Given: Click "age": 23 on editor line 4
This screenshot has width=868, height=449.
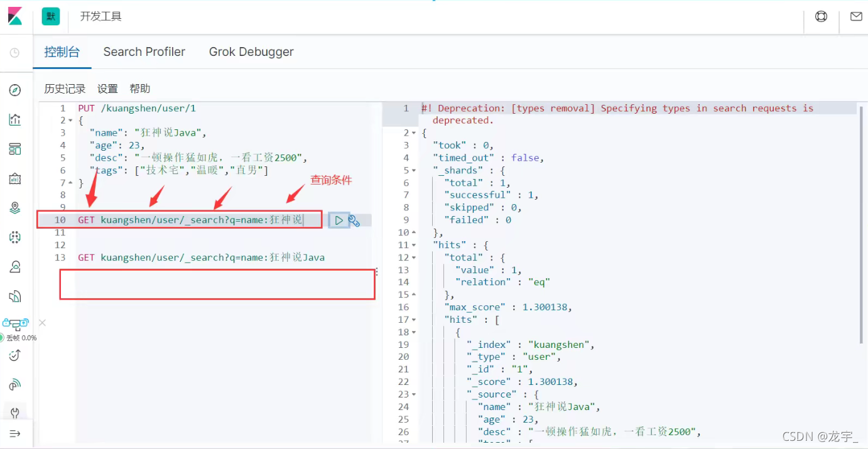Looking at the screenshot, I should [x=117, y=146].
